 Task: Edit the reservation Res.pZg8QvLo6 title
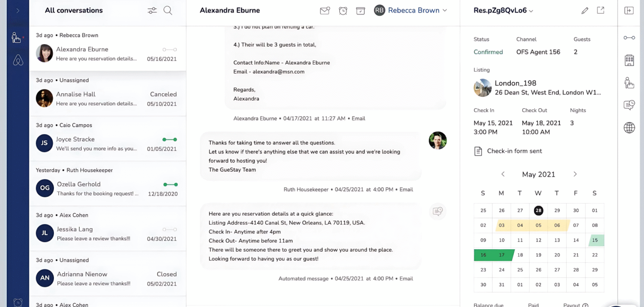[585, 10]
